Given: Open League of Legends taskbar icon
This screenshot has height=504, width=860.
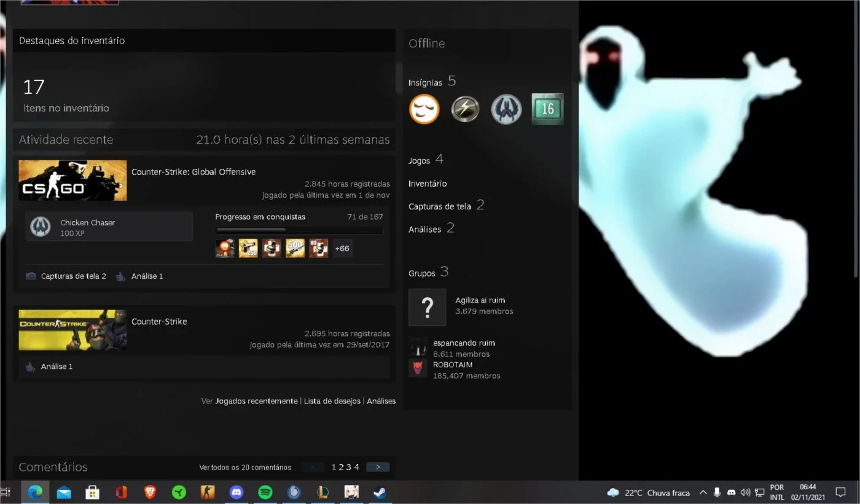Looking at the screenshot, I should (322, 492).
